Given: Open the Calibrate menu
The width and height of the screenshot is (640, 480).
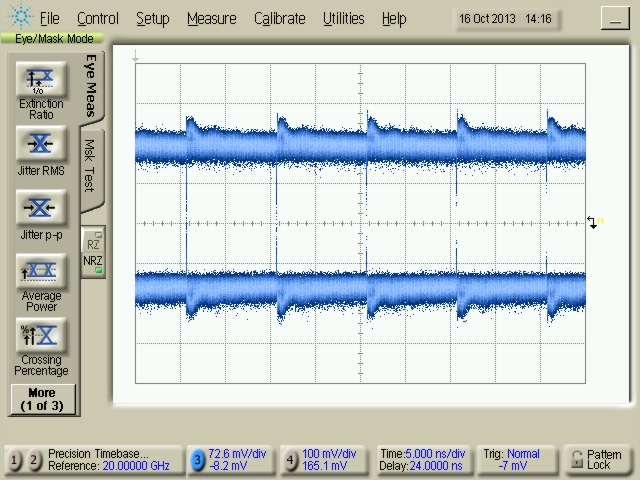Looking at the screenshot, I should point(280,18).
